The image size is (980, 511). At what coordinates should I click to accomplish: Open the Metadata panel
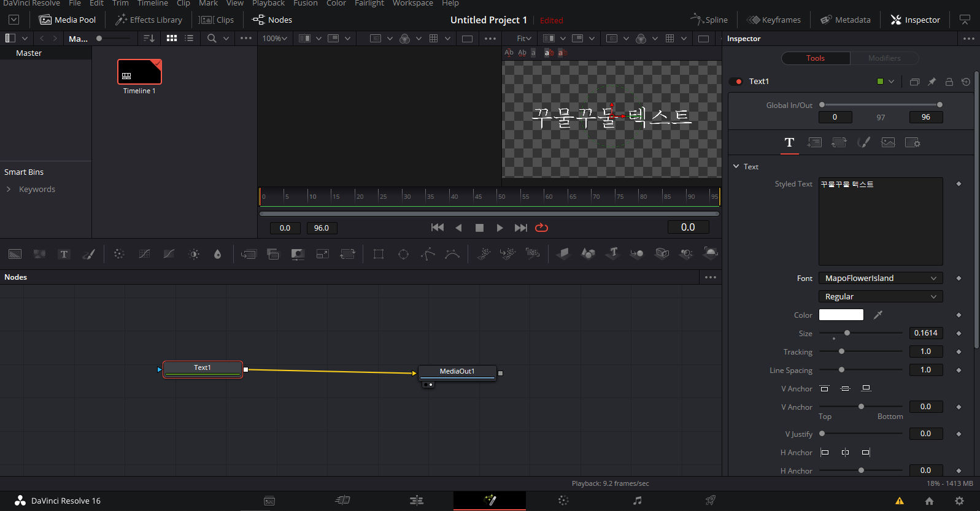846,20
